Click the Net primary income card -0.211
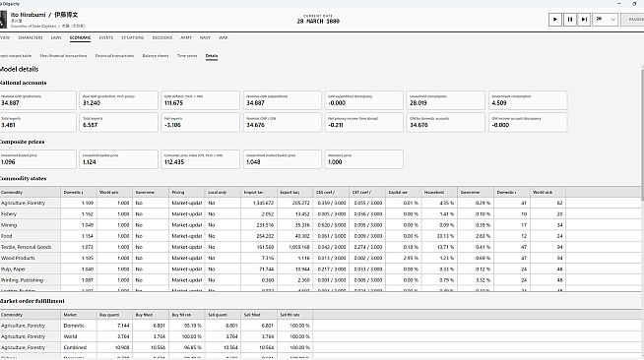This screenshot has width=644, height=360. tap(364, 122)
